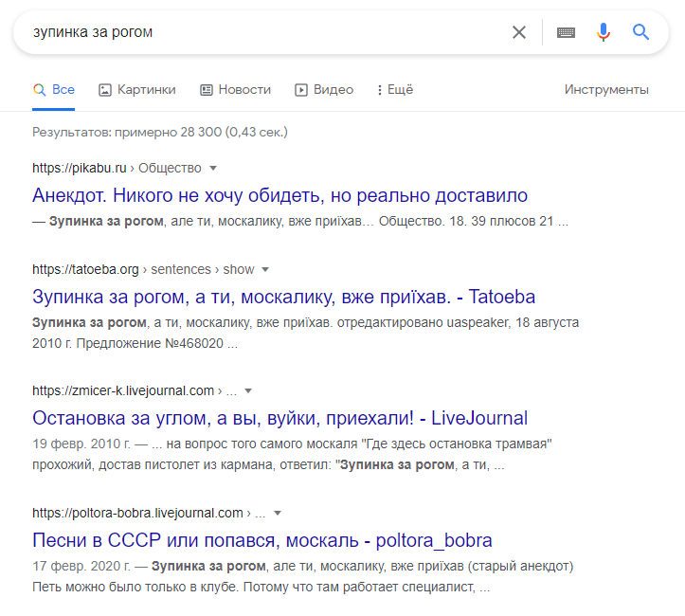Click snippet text Предложение №468020

[150, 343]
